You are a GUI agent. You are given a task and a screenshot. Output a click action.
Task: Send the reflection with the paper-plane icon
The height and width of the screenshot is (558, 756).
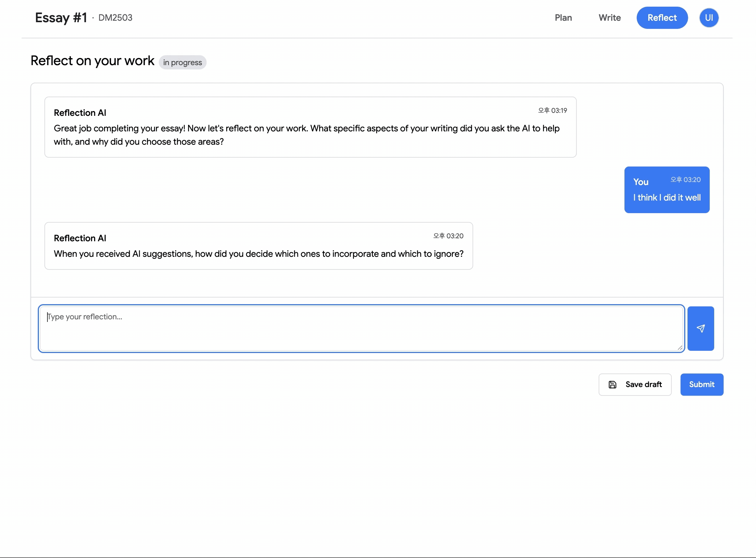(700, 329)
